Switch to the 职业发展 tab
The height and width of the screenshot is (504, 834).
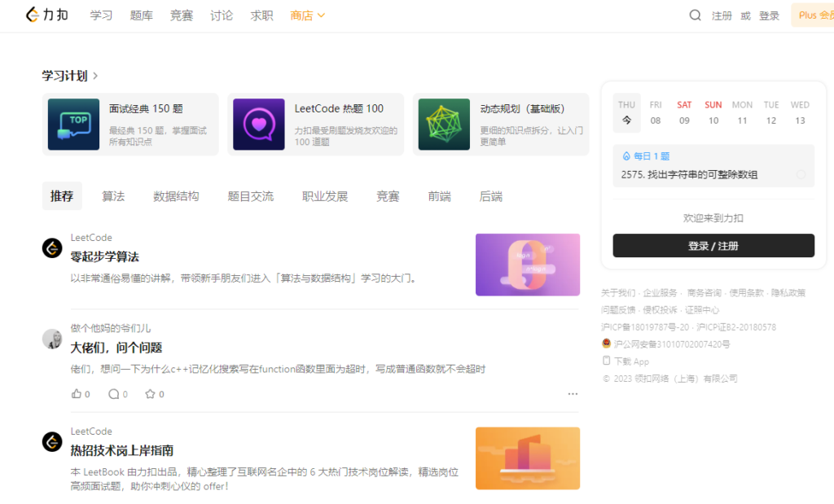[x=325, y=196]
